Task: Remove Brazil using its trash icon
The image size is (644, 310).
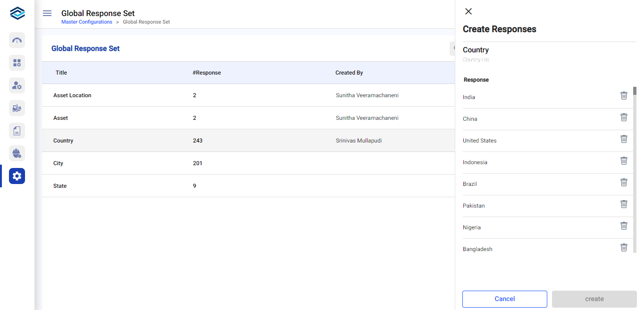Action: click(x=624, y=183)
